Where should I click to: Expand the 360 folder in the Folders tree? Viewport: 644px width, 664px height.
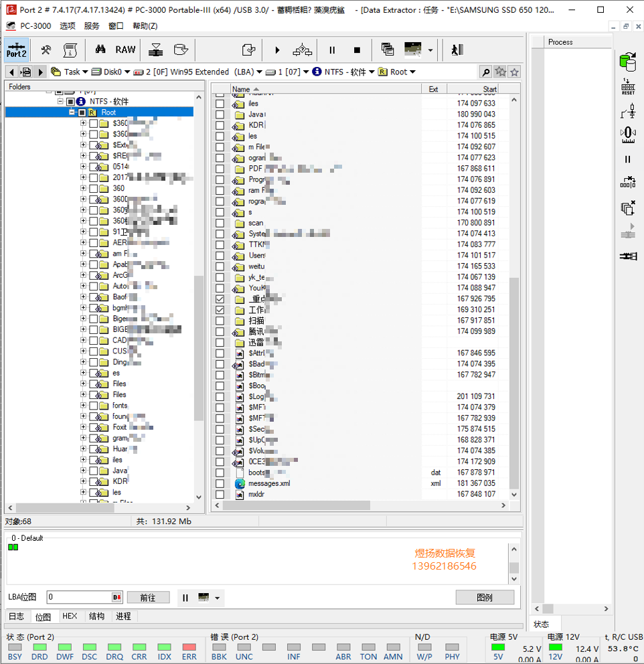[x=83, y=188]
